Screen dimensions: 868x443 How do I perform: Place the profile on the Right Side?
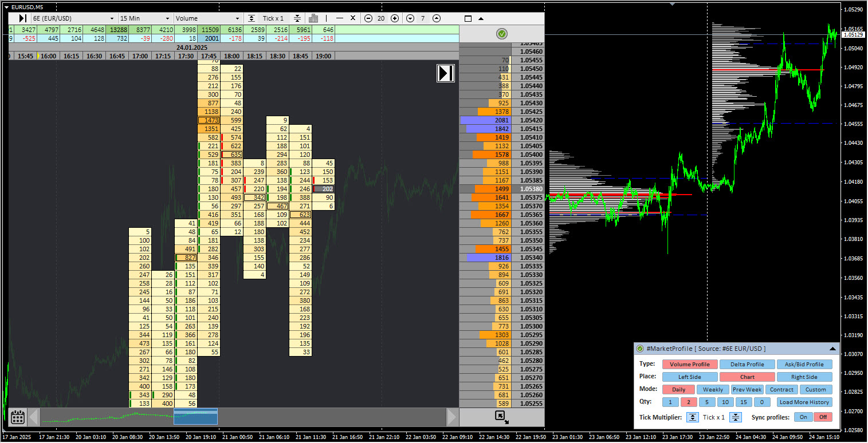[804, 377]
